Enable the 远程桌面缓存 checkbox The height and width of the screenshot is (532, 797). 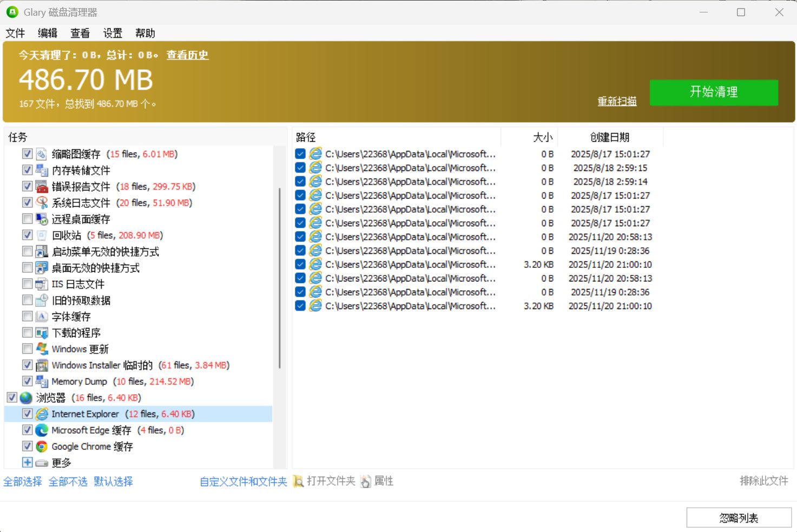pyautogui.click(x=27, y=219)
